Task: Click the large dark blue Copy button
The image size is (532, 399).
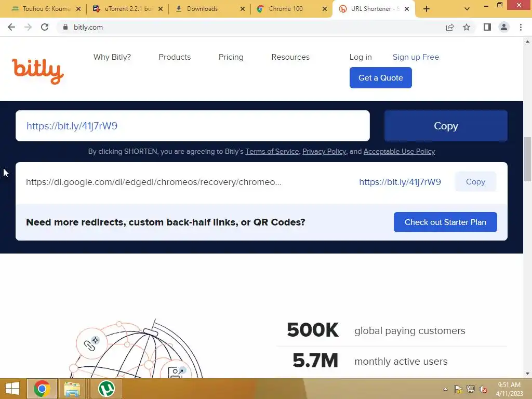Action: click(446, 126)
